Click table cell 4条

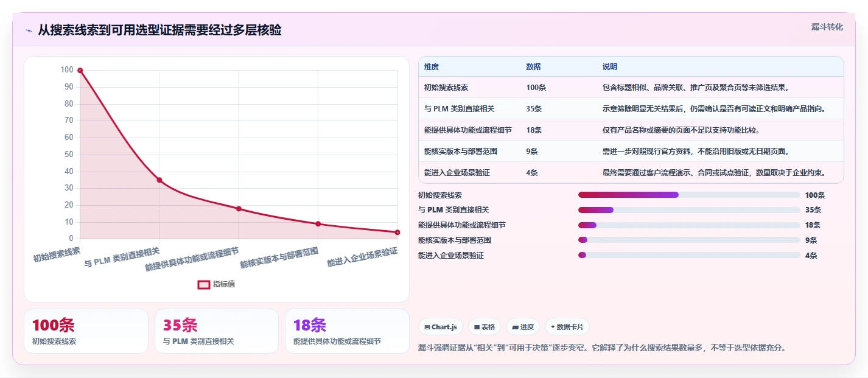pos(532,173)
